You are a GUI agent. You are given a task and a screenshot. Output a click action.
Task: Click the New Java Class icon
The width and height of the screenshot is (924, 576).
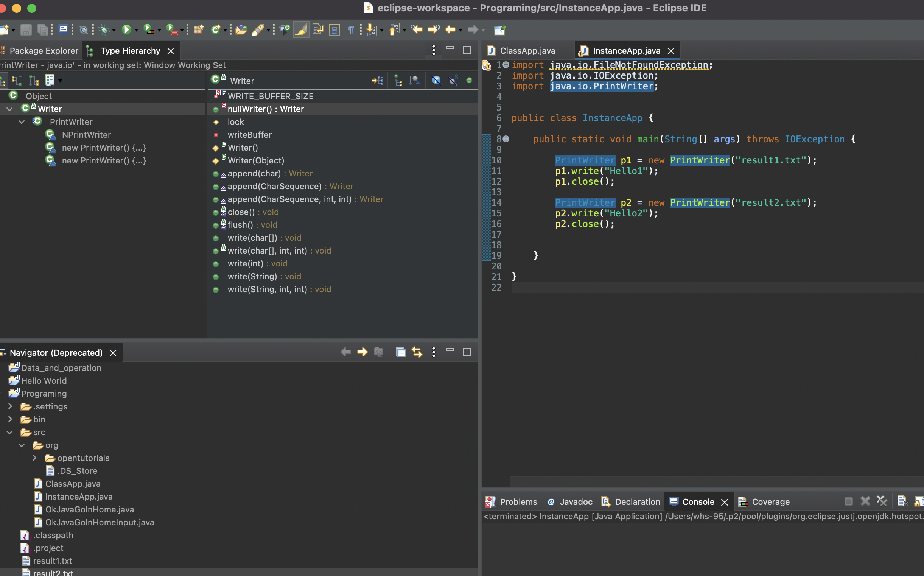216,30
